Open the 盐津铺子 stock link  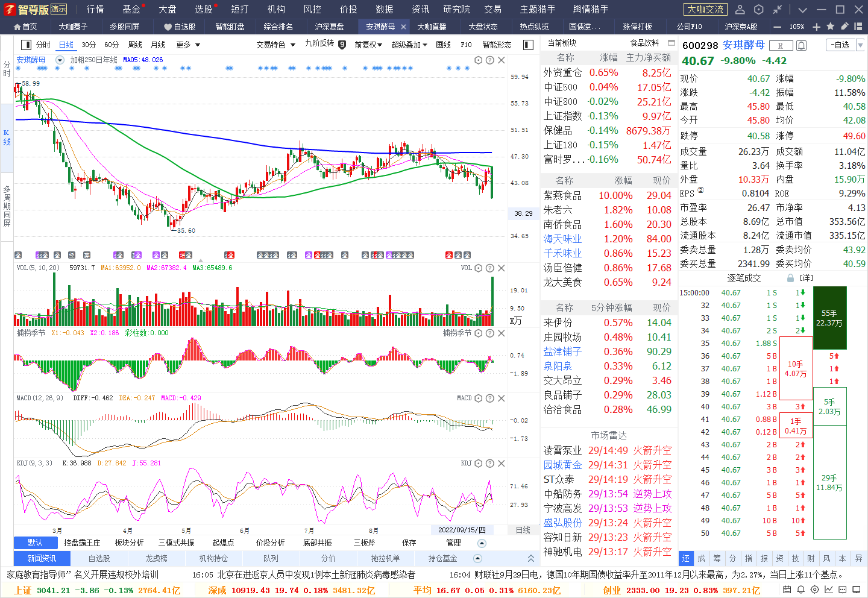[562, 351]
